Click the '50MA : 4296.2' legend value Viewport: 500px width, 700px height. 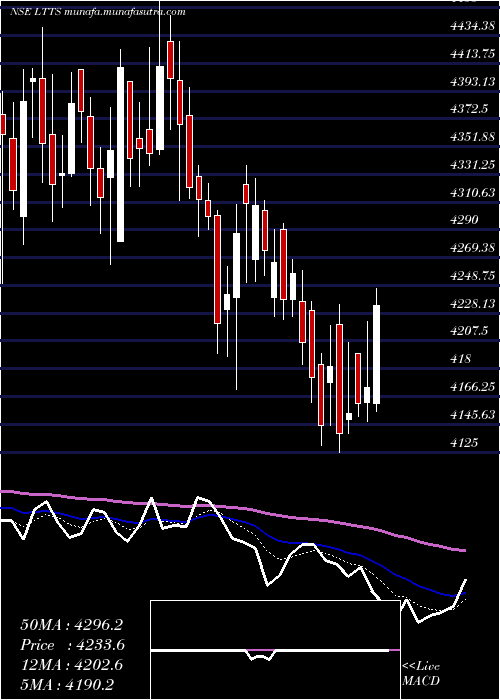point(71,625)
